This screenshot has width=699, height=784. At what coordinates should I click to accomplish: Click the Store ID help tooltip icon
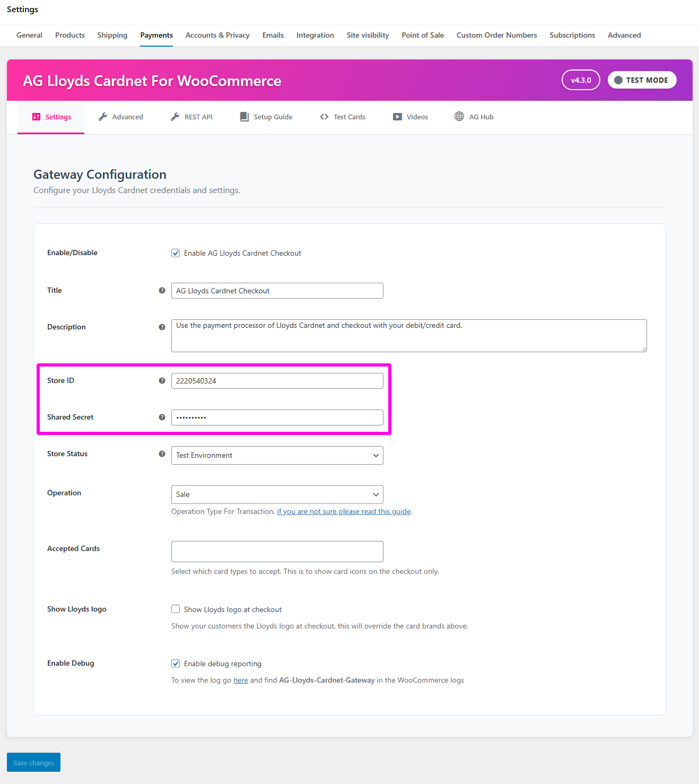(162, 381)
